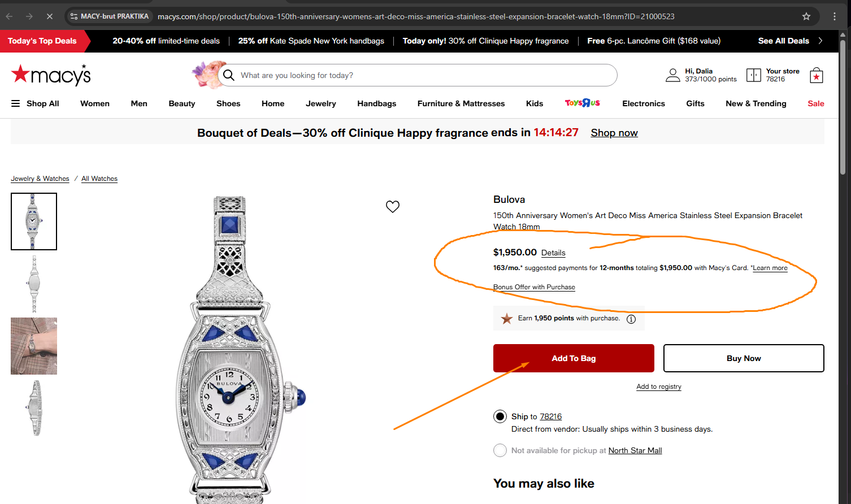Click the points info circle icon

point(631,319)
